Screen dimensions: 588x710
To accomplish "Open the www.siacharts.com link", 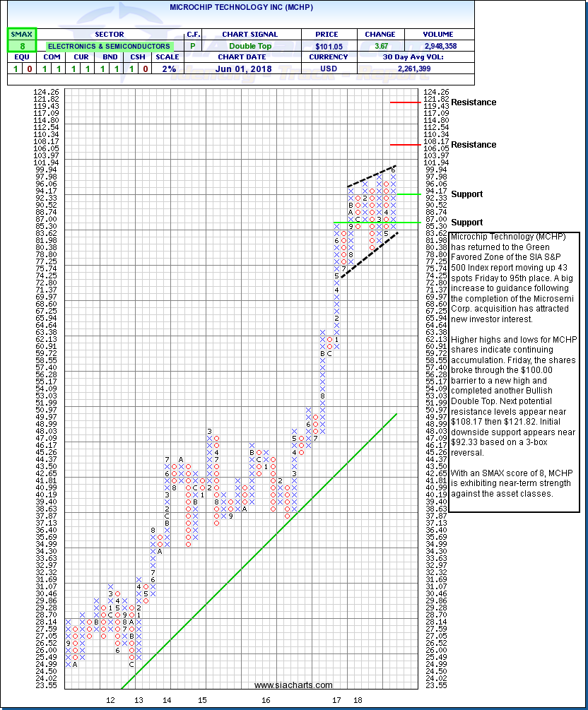I will click(293, 685).
